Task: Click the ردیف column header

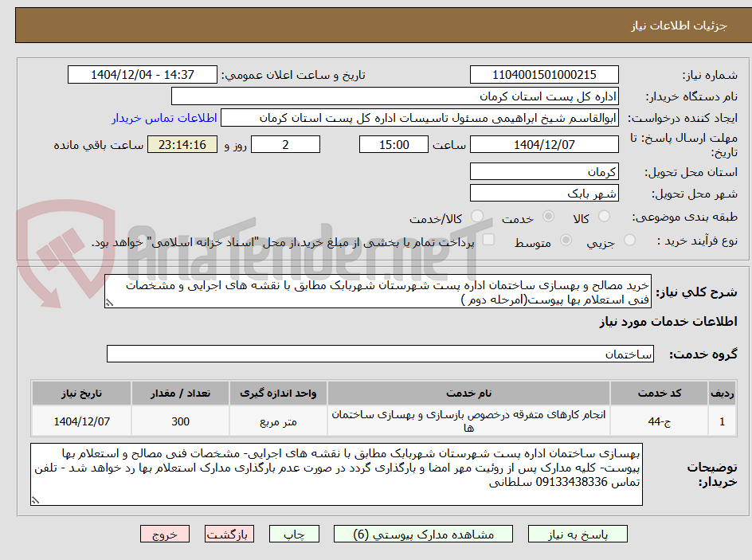Action: tap(722, 394)
